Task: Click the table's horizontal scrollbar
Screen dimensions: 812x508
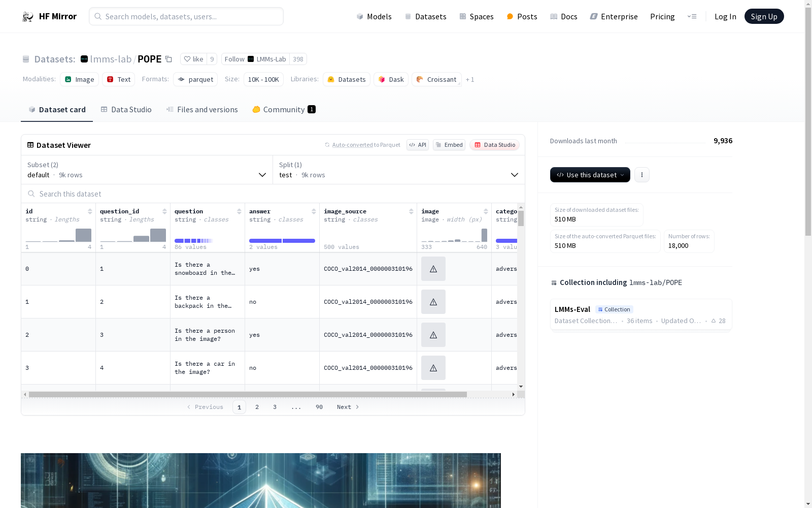Action: [248, 394]
